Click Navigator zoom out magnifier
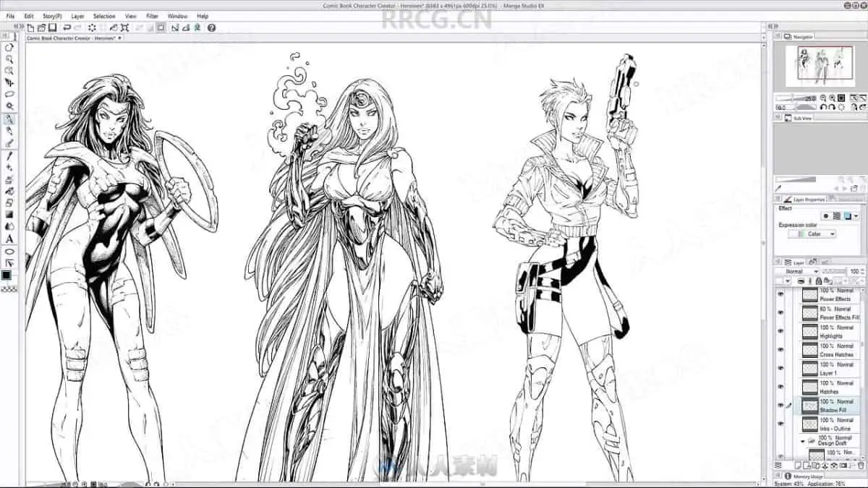 (x=822, y=98)
